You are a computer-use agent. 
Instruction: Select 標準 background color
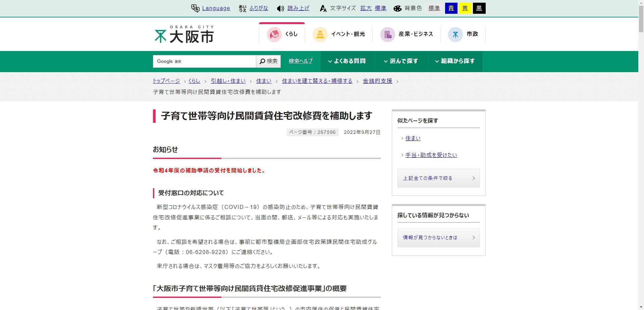(434, 8)
